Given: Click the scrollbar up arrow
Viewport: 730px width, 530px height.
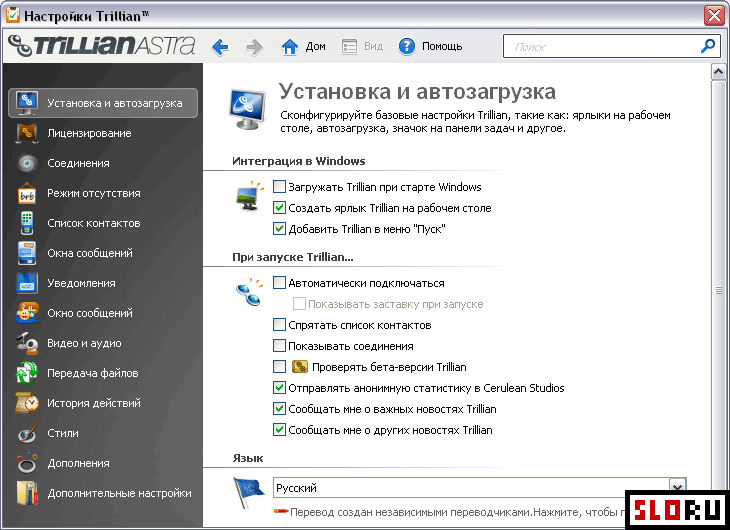Looking at the screenshot, I should (718, 72).
